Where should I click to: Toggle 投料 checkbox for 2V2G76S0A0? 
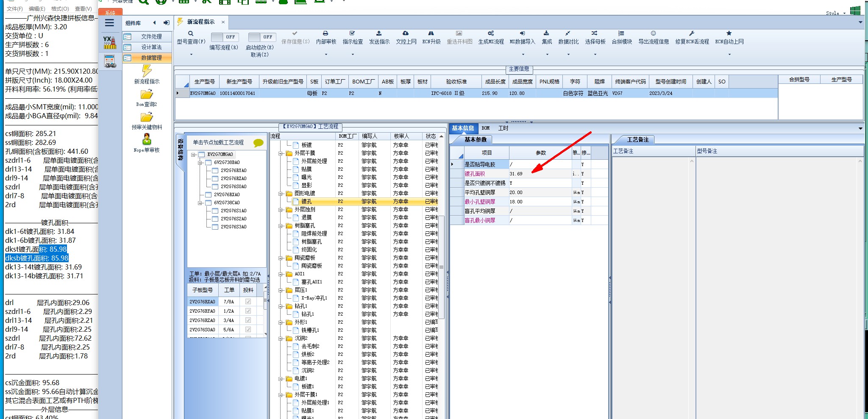(x=248, y=330)
